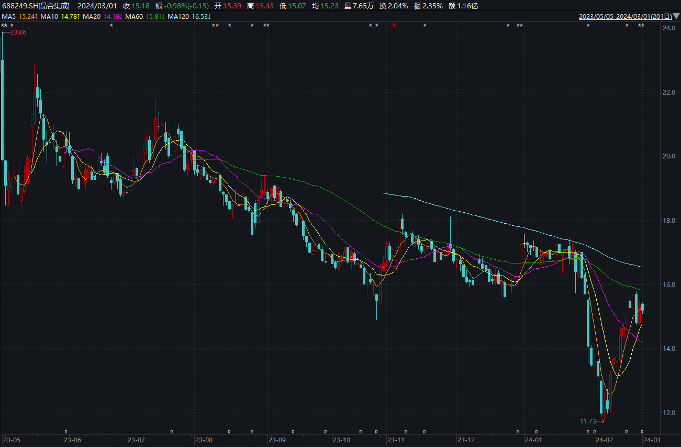Click the turnover rate 2.04% value
This screenshot has width=681, height=447.
[398, 6]
